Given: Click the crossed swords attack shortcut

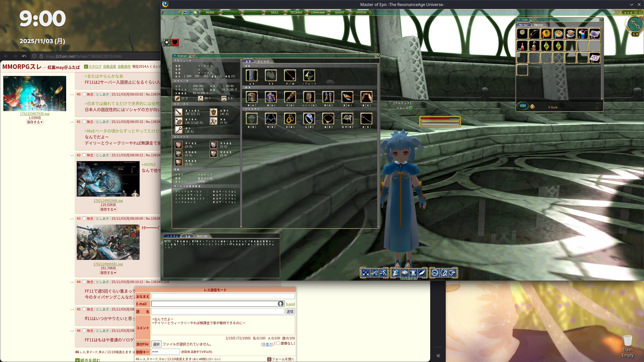Looking at the screenshot, I should [366, 273].
